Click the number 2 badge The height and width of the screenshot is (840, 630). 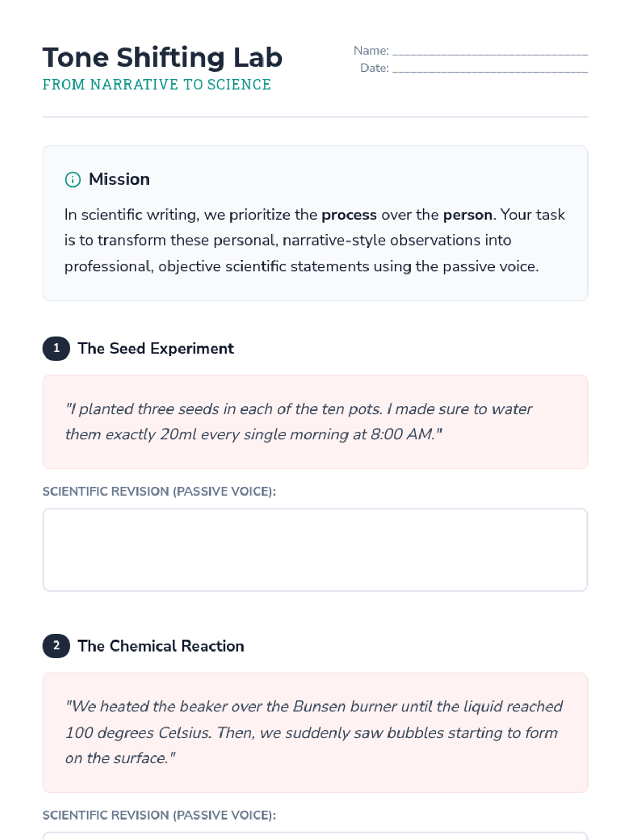pyautogui.click(x=56, y=646)
